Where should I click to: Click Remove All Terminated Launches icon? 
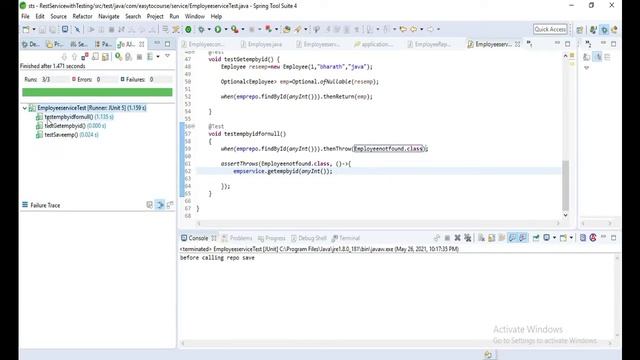(x=468, y=238)
